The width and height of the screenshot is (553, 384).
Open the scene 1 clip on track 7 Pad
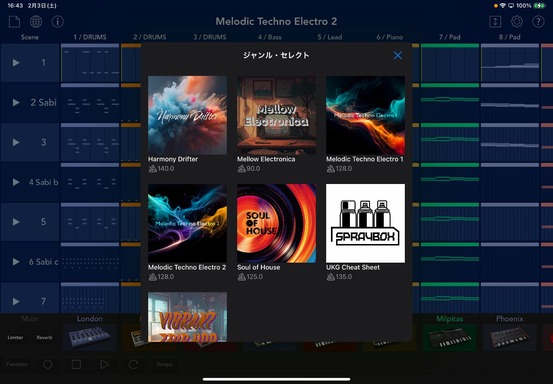(450, 63)
